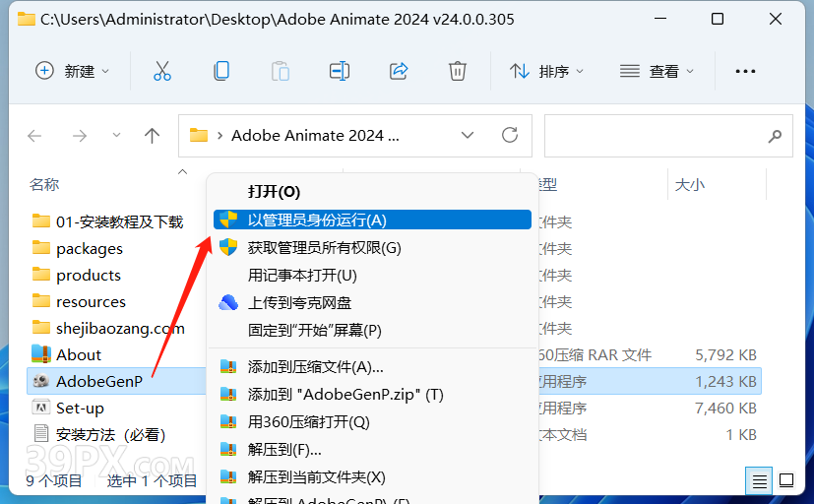Select the resources folder
The image size is (814, 504).
pyautogui.click(x=91, y=302)
